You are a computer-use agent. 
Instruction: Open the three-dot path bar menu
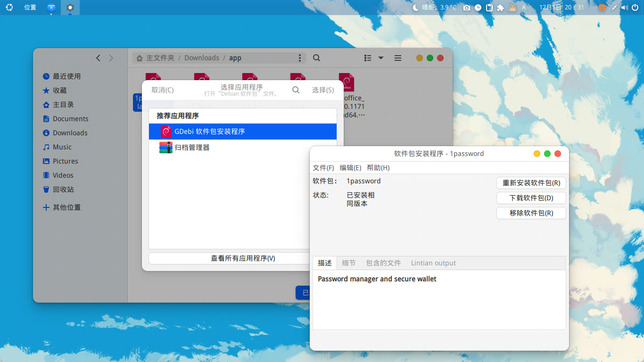tap(300, 58)
